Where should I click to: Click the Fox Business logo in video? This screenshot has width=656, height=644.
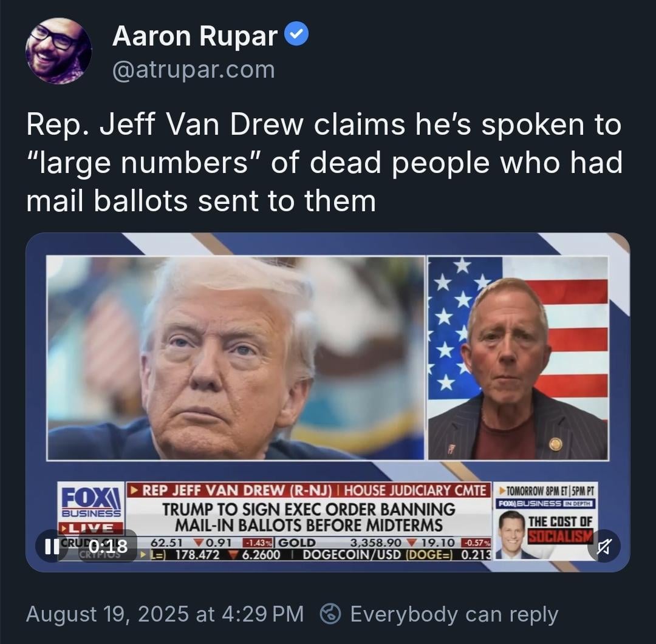[x=91, y=500]
